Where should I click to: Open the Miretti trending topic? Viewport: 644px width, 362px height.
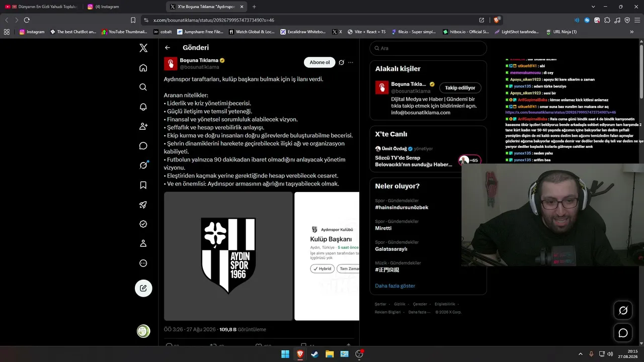click(x=383, y=228)
